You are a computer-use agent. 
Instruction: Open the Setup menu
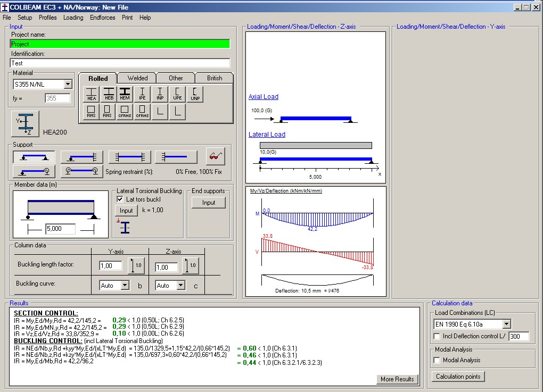[x=24, y=18]
